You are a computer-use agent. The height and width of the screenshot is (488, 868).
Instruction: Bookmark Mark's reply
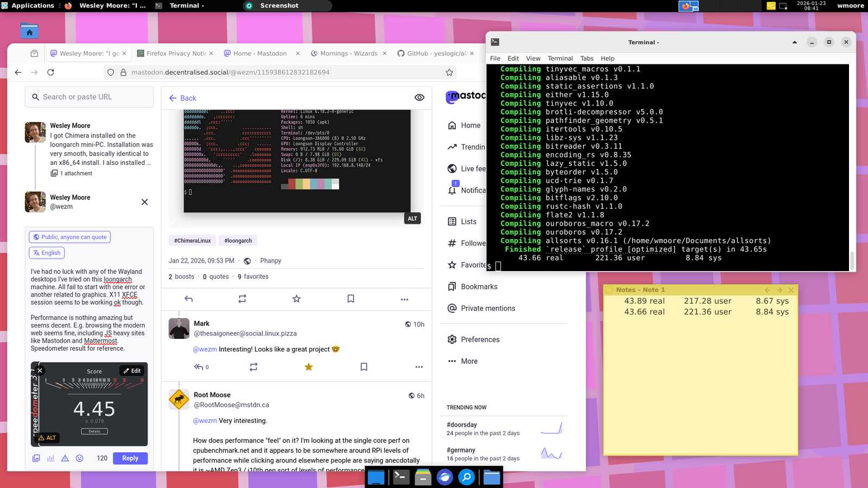click(x=363, y=367)
